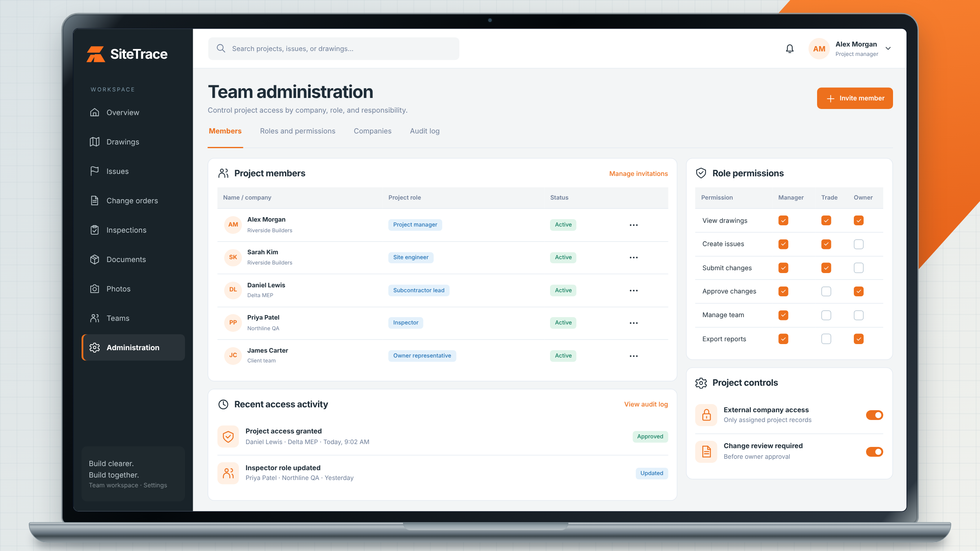Click in the search projects field
This screenshot has width=980, height=551.
click(x=334, y=49)
